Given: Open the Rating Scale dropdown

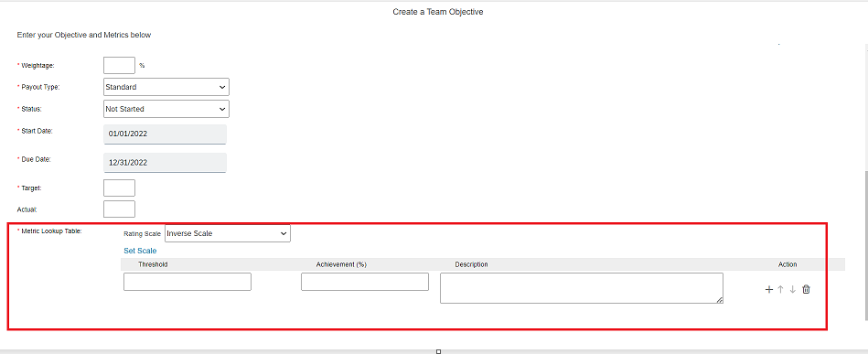Looking at the screenshot, I should click(228, 234).
